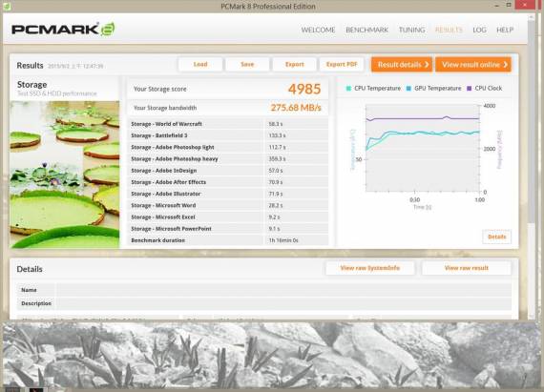Toggle the CPU Clock legend swatch

[469, 89]
